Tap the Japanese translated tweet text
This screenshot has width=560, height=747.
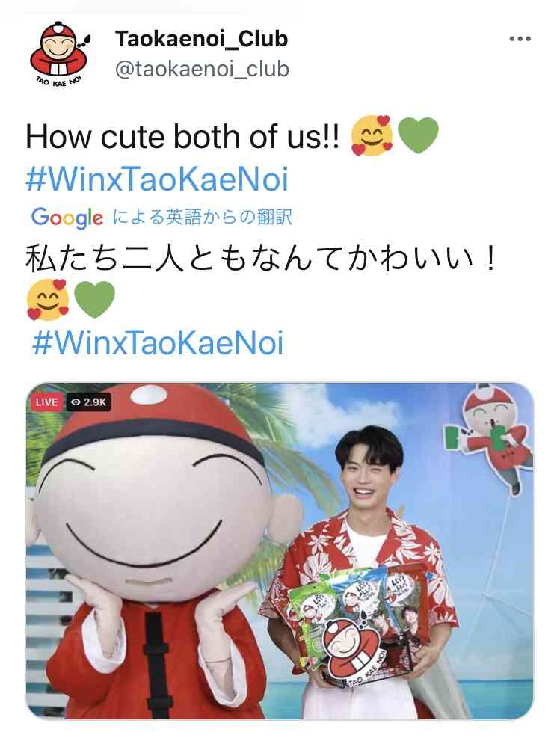262,258
